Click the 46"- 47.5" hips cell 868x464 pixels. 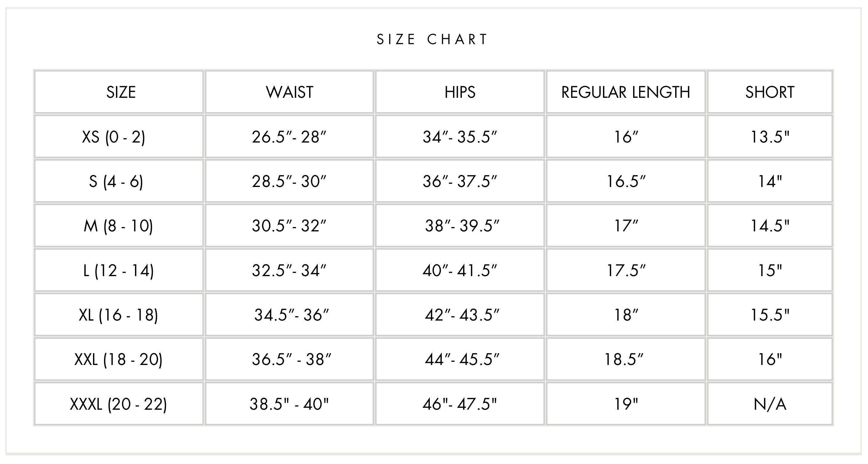pos(460,404)
